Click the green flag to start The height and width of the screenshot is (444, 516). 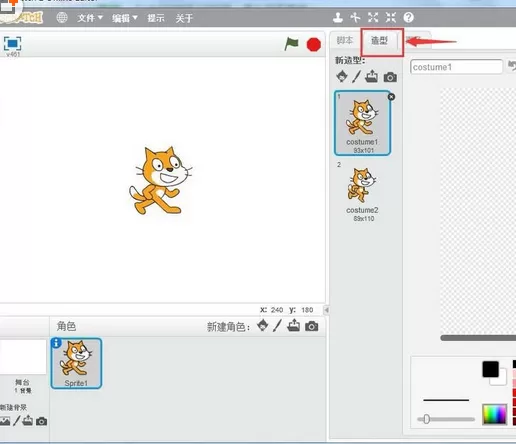(x=291, y=44)
